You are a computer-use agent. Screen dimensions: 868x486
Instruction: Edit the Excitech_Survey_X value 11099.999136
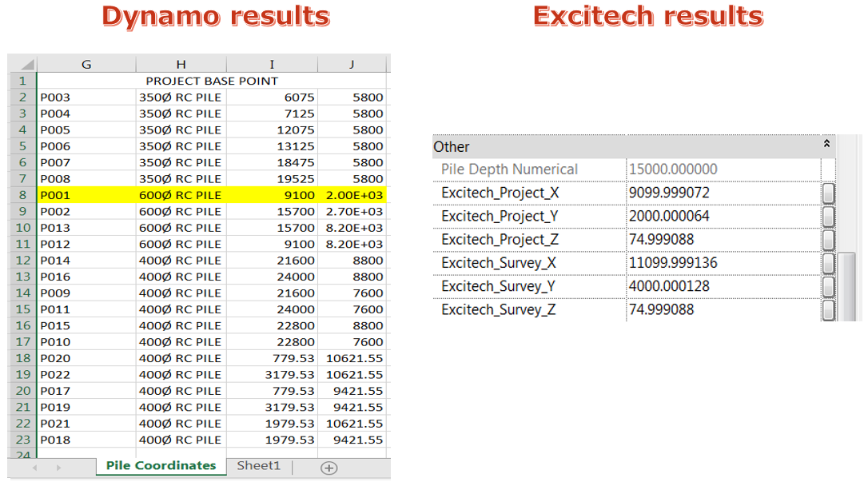tap(723, 263)
